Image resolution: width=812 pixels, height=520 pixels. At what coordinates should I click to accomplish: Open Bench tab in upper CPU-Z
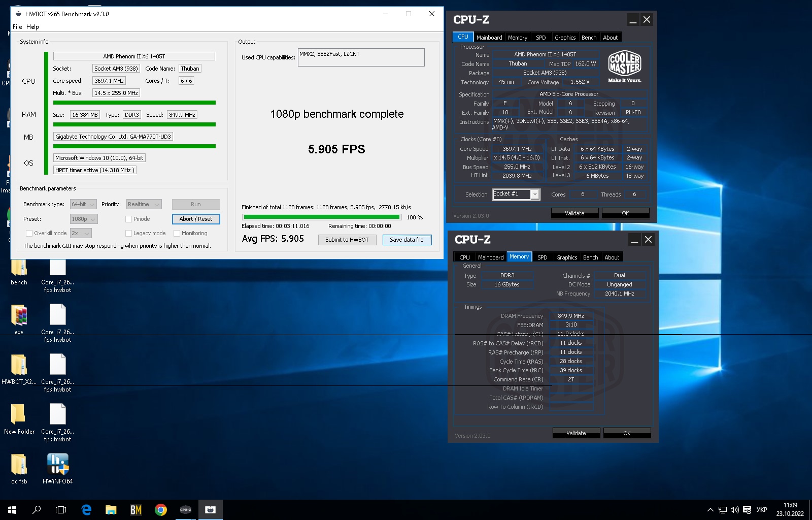click(x=589, y=38)
